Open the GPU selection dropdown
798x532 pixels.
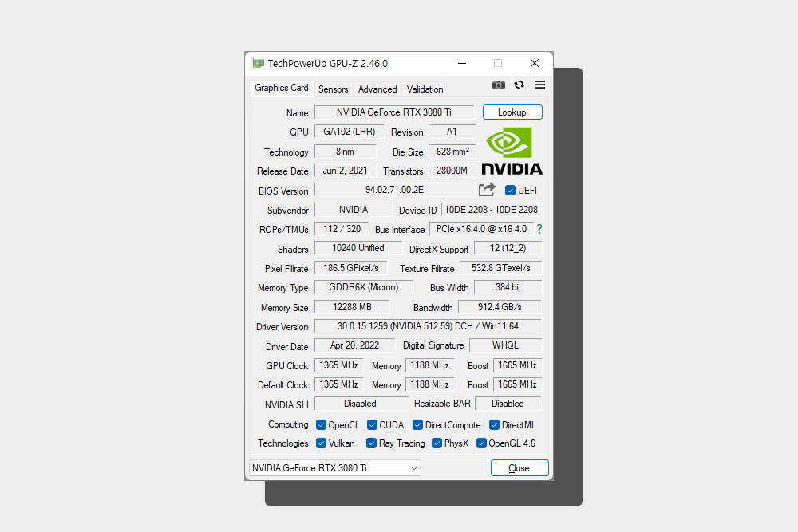335,468
